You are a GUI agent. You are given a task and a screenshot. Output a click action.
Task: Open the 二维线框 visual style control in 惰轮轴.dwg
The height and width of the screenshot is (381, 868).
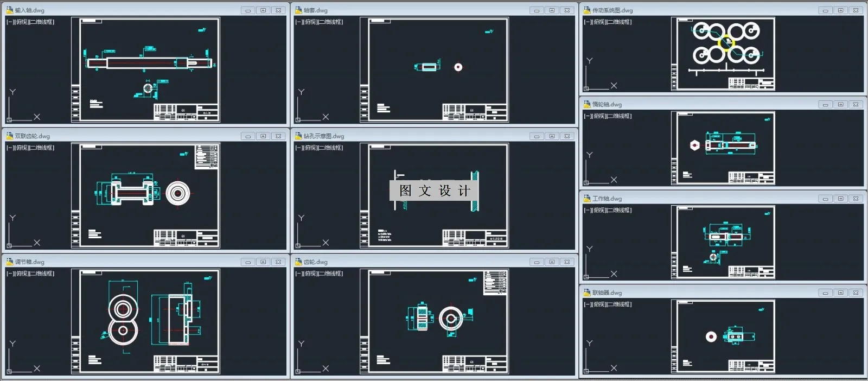tap(618, 116)
